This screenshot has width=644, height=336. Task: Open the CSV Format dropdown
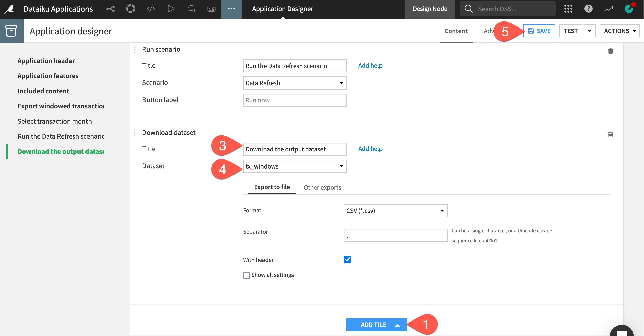coord(395,211)
